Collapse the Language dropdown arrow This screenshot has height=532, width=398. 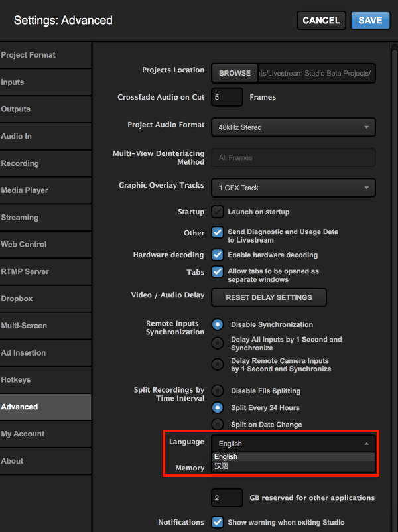coord(366,444)
